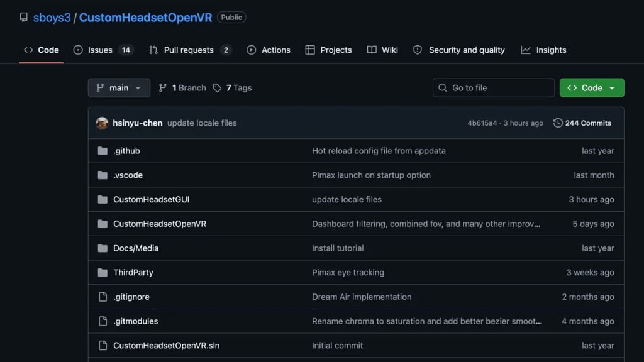
Task: Click the tag icon beside 7 Tags
Action: coord(217,88)
